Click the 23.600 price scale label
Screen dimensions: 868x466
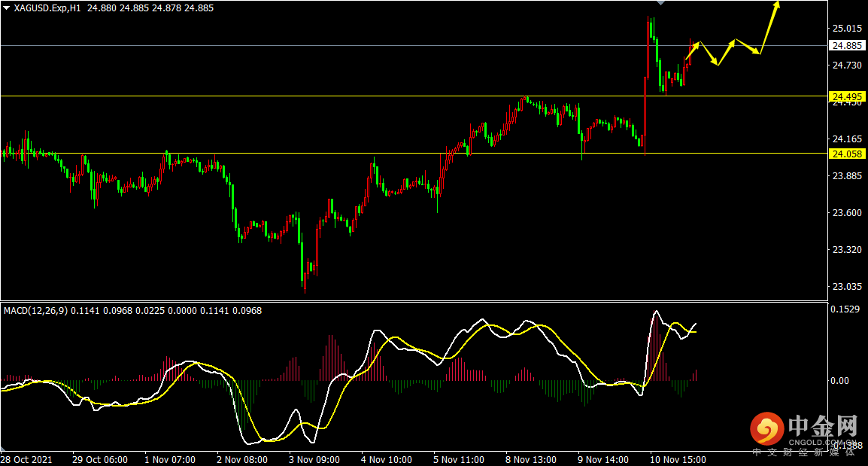point(847,213)
